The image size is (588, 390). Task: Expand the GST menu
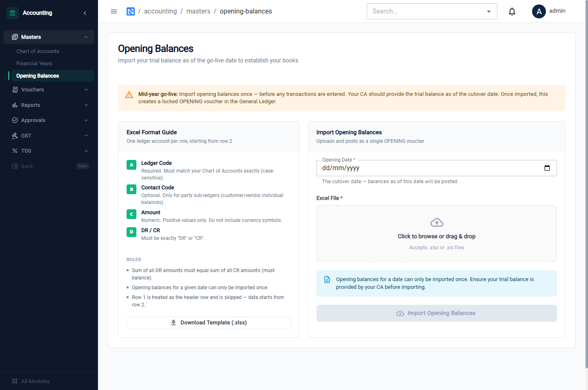click(86, 136)
